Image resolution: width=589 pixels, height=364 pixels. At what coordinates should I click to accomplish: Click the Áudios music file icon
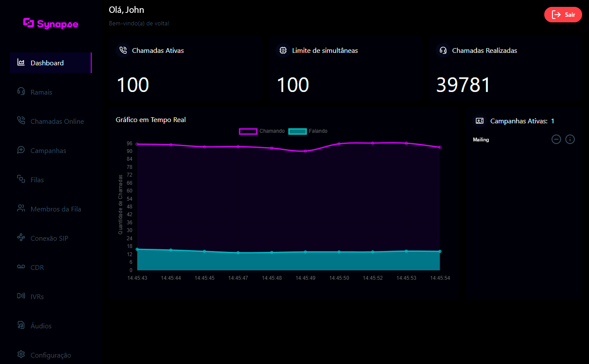click(x=21, y=325)
